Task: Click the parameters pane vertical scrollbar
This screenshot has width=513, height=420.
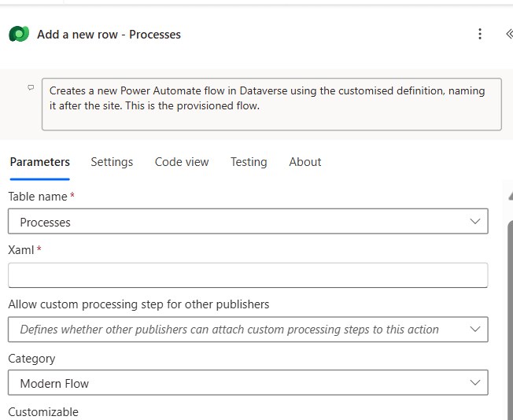Action: 510,321
